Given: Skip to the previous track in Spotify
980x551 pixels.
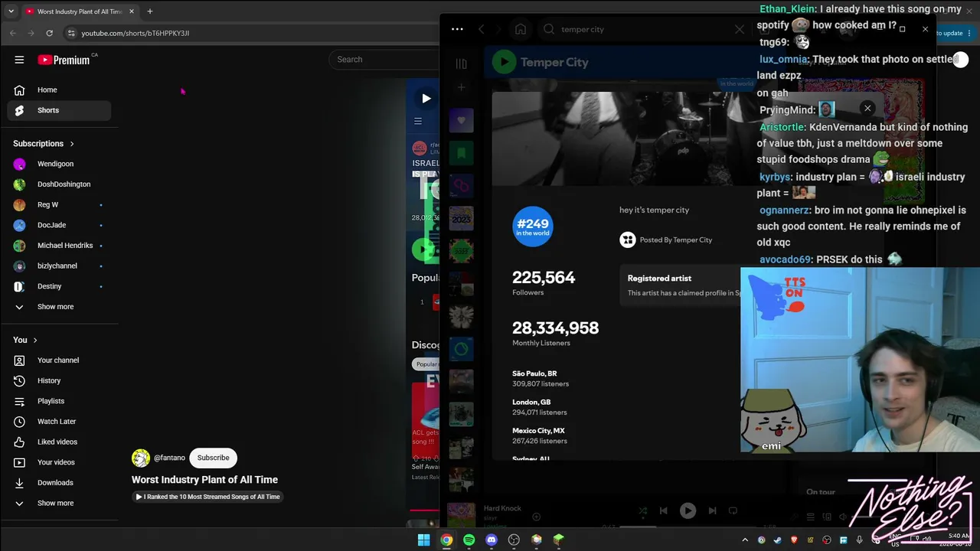Looking at the screenshot, I should (664, 510).
